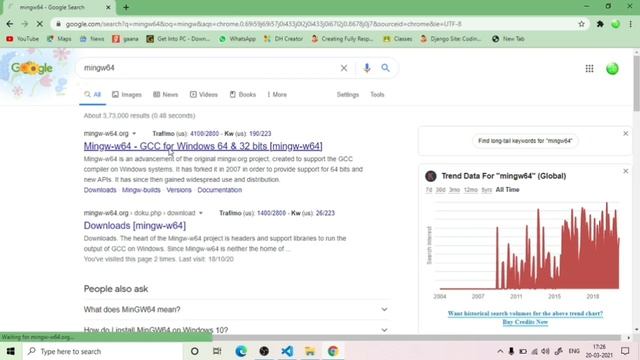Select the All Time trend range
640x360 pixels.
507,190
